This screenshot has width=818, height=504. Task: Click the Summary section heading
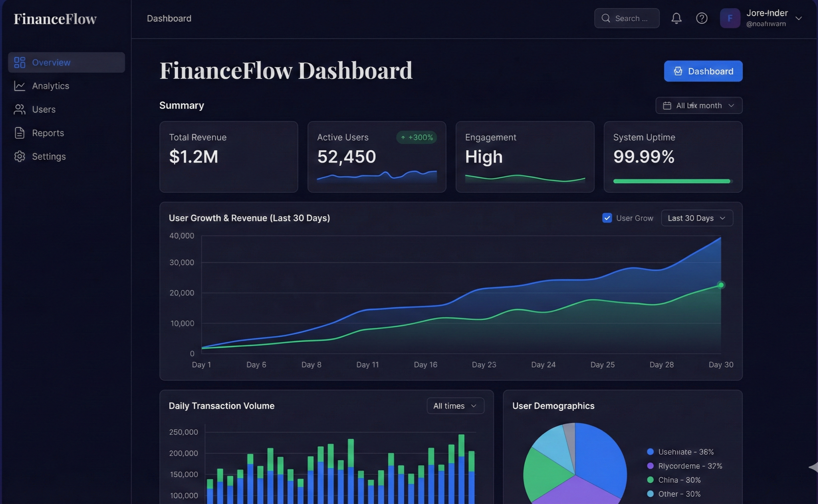[182, 106]
